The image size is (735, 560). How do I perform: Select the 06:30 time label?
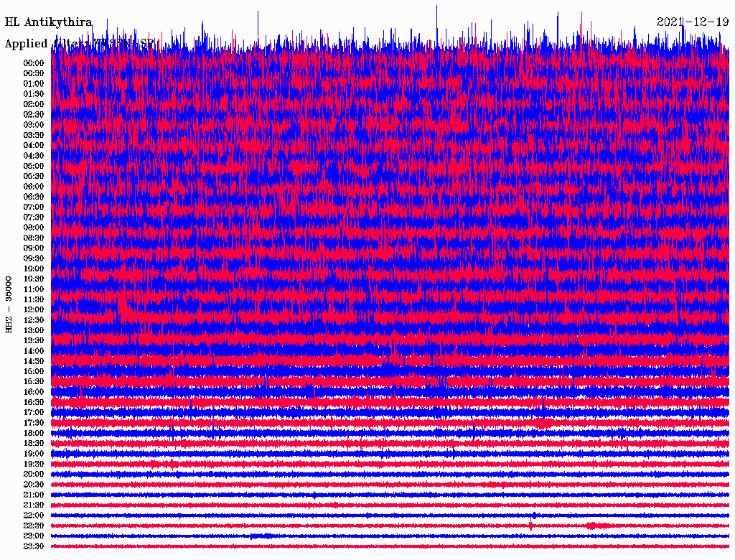[34, 197]
